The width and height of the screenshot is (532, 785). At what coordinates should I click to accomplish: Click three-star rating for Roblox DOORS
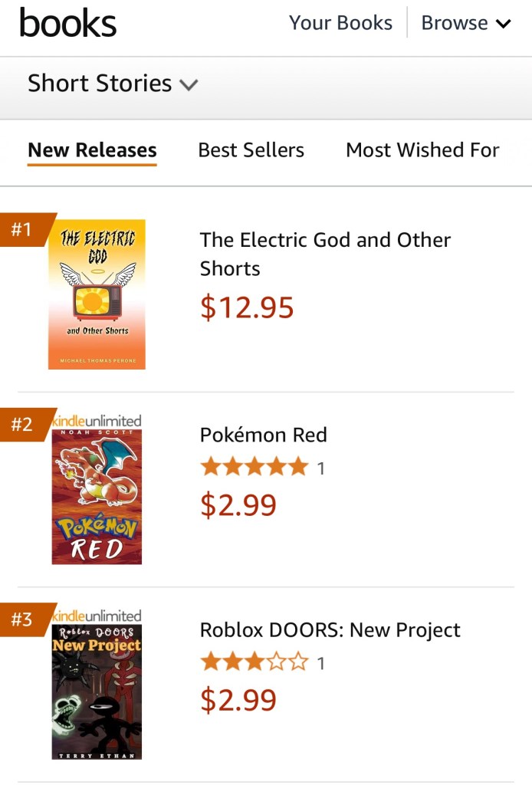pos(254,662)
